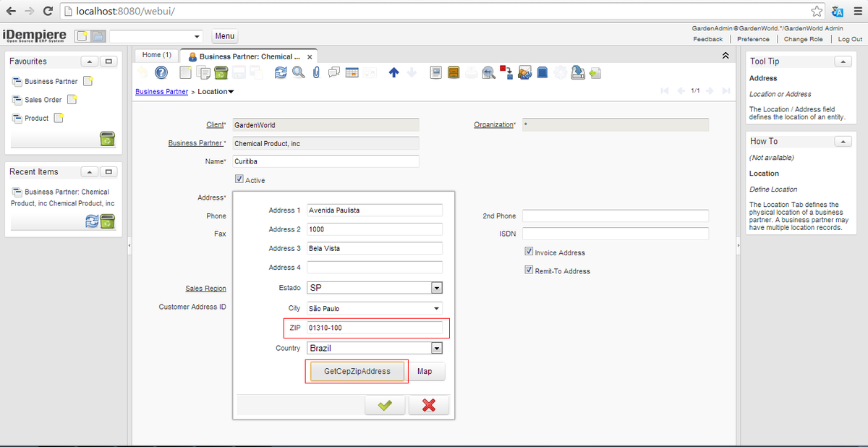The height and width of the screenshot is (447, 868).
Task: Click the Log Out link
Action: (x=850, y=39)
